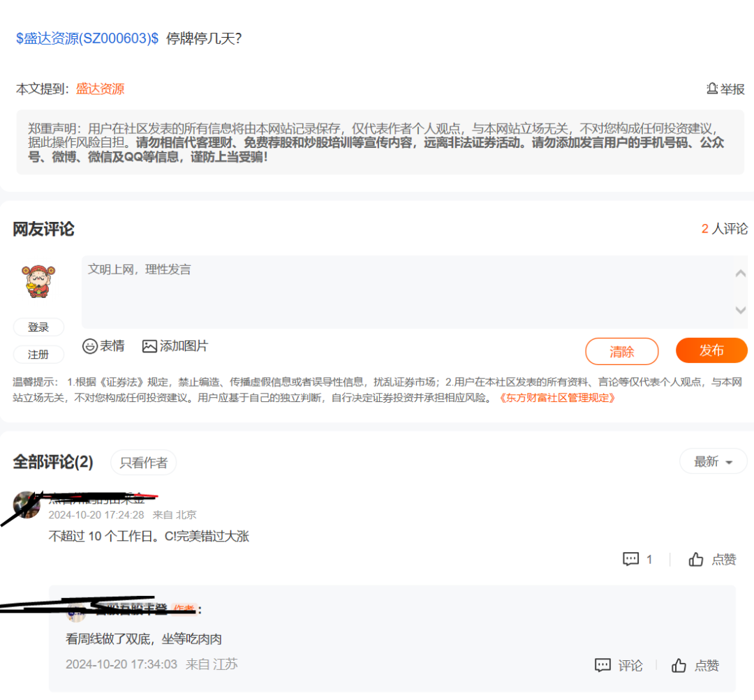Viewport: 754px width, 700px height.
Task: Click the reply bubble icon showing 1
Action: (x=631, y=558)
